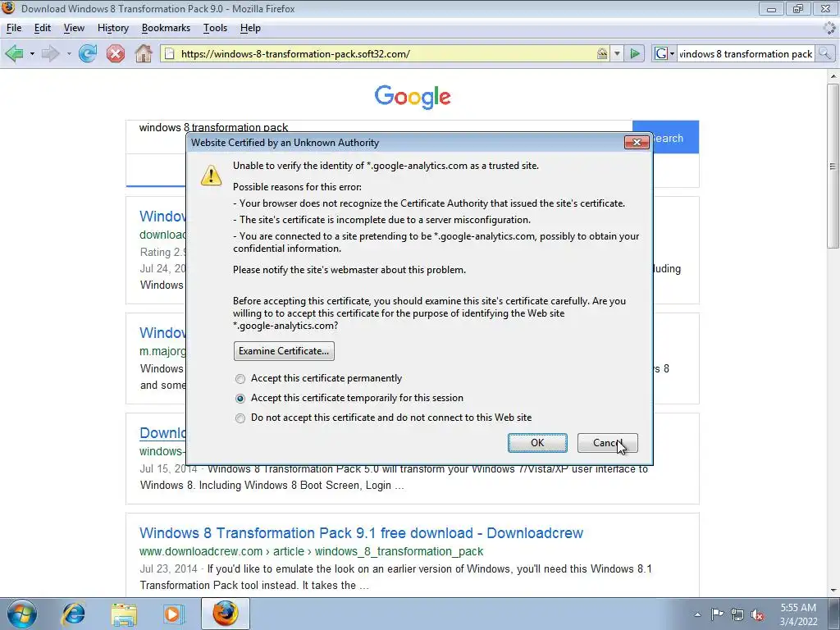
Task: Open the Tools menu
Action: pos(216,28)
